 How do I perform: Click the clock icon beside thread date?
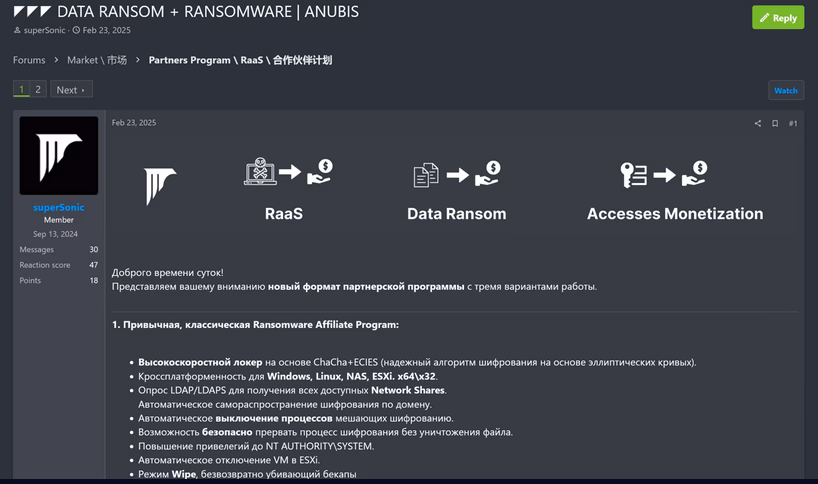76,30
